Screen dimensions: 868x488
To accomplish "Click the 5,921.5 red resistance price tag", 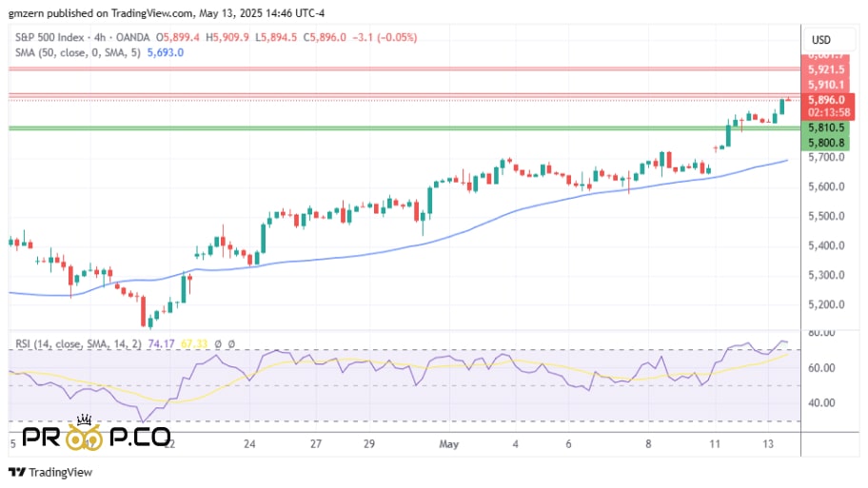I will [826, 70].
